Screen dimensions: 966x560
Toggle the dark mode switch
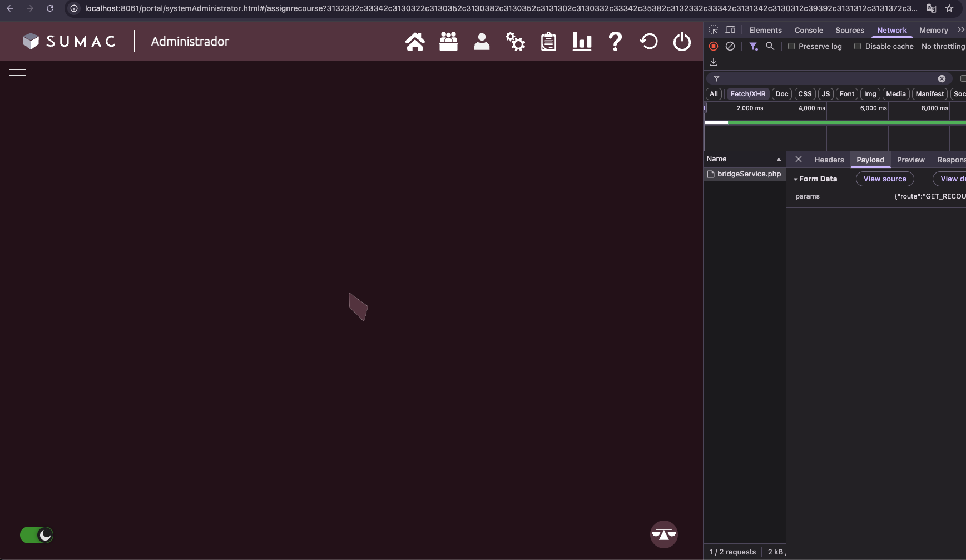(x=37, y=535)
